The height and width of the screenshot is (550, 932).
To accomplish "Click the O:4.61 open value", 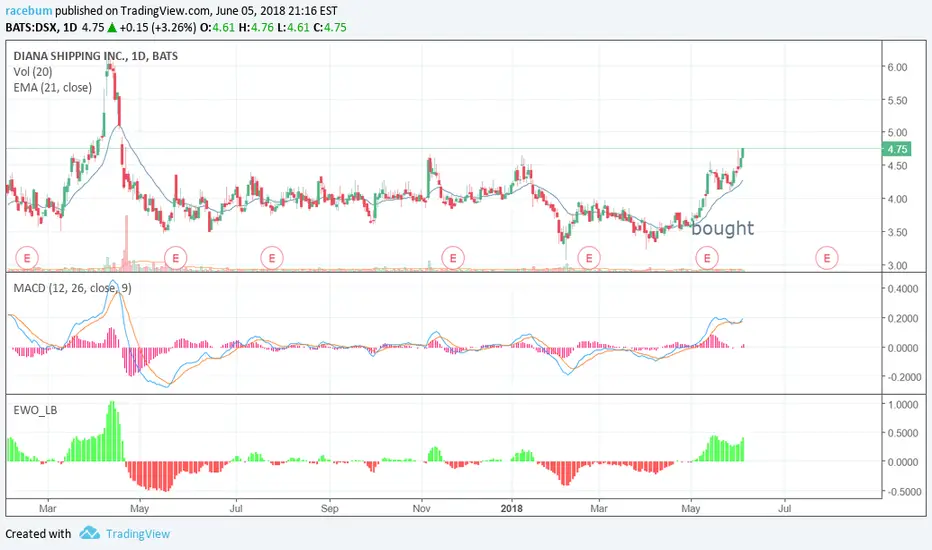I will point(218,27).
